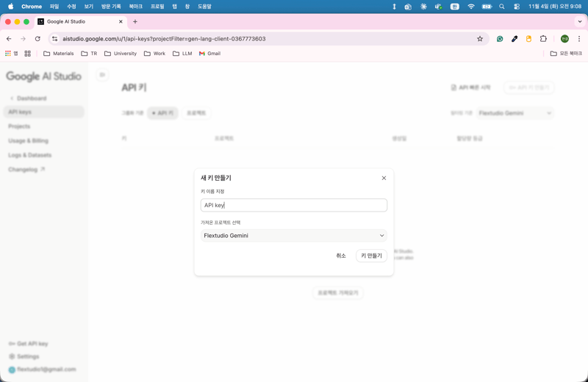Open Chrome's three-dot menu

point(579,39)
